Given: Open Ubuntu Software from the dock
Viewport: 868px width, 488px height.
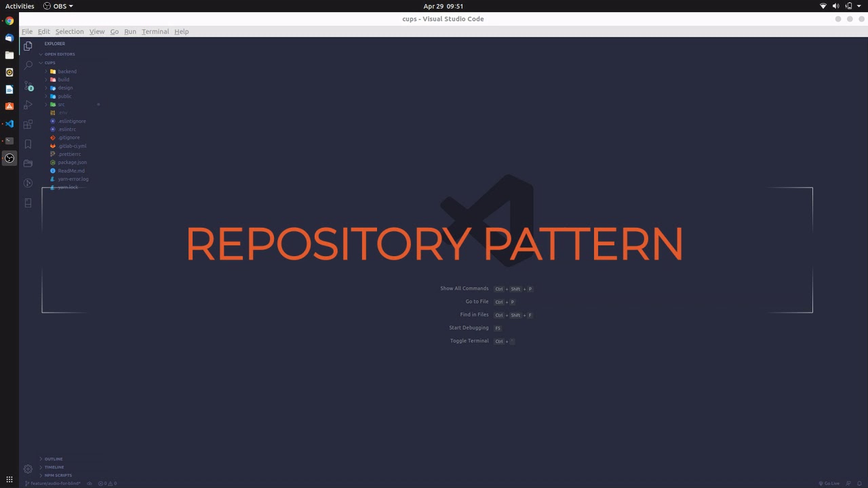Looking at the screenshot, I should [9, 106].
